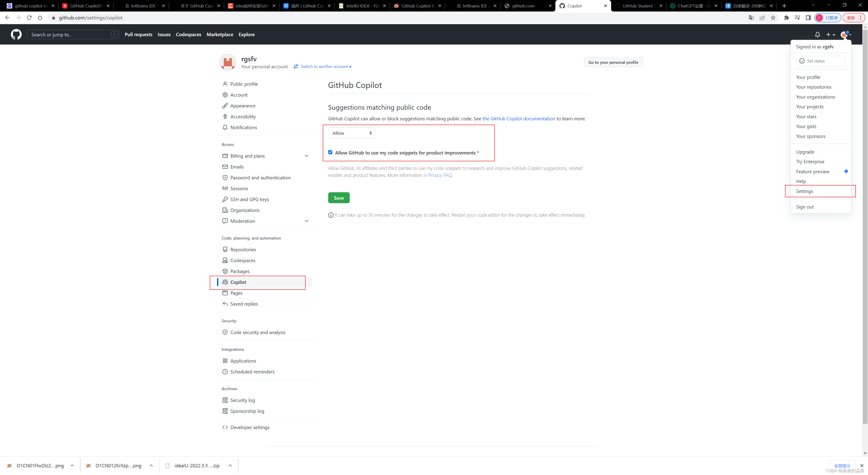Click the user avatar menu in the header
The height and width of the screenshot is (475, 868).
click(845, 35)
